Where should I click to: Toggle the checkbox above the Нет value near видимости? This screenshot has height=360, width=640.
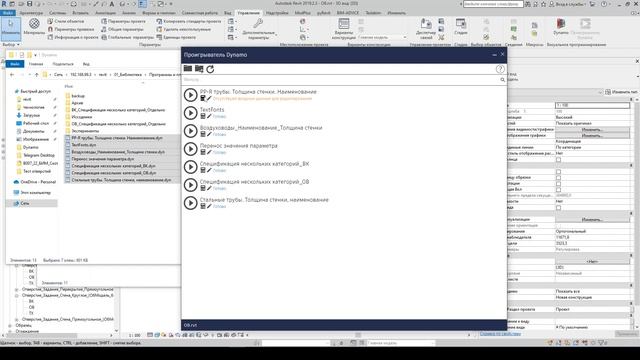pos(558,190)
